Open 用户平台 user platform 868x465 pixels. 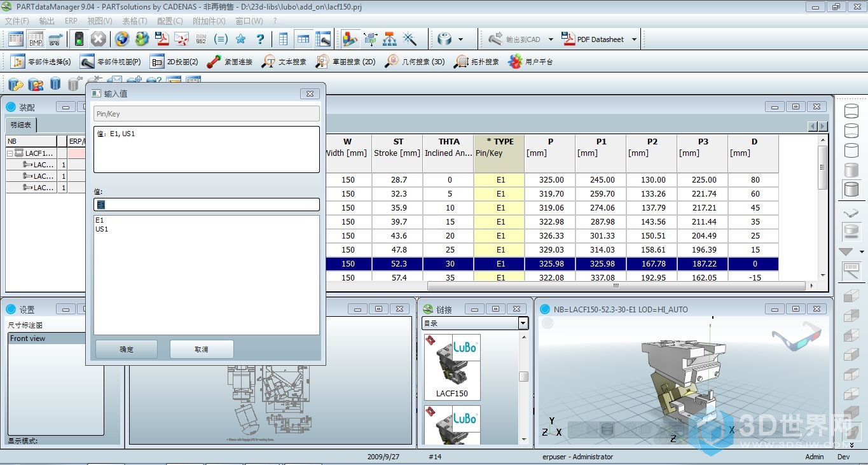click(x=530, y=62)
